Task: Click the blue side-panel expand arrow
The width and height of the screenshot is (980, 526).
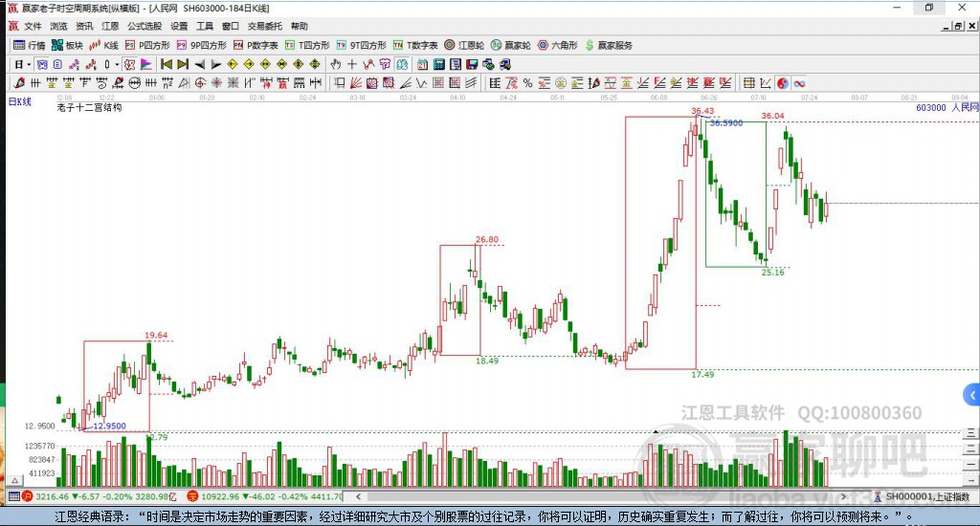Action: 971,395
